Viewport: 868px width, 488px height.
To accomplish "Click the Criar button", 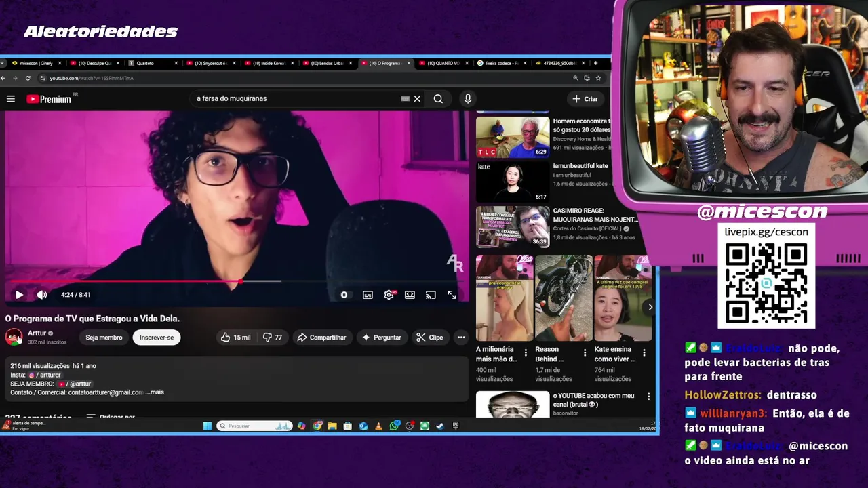I will tap(585, 99).
